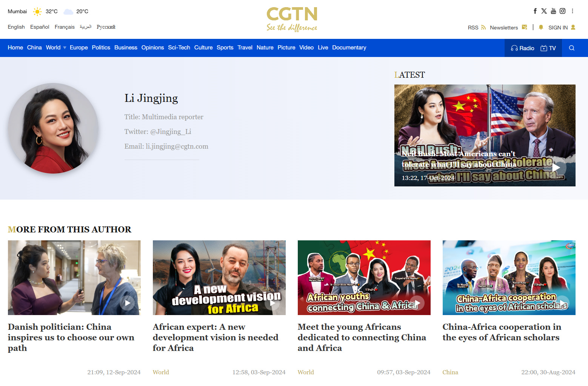The width and height of the screenshot is (588, 386).
Task: Click the Mumbai weather location
Action: coord(17,11)
